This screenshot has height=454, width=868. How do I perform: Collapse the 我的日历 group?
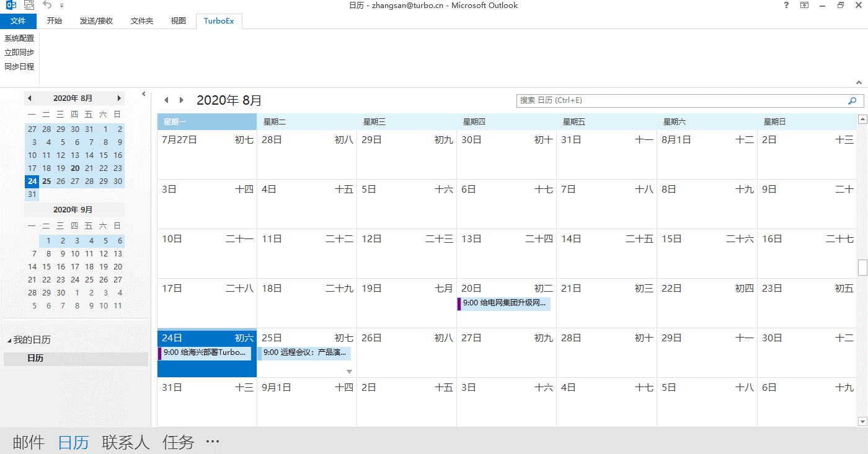pos(9,341)
